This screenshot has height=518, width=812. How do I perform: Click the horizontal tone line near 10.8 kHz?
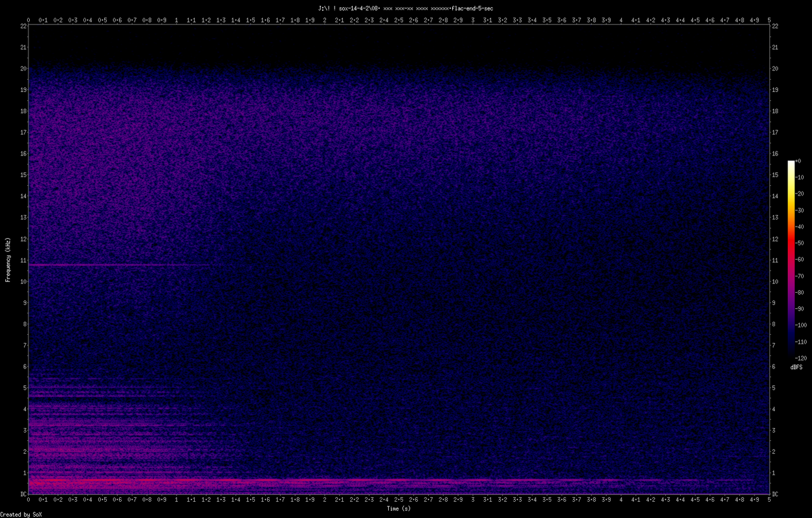click(120, 265)
